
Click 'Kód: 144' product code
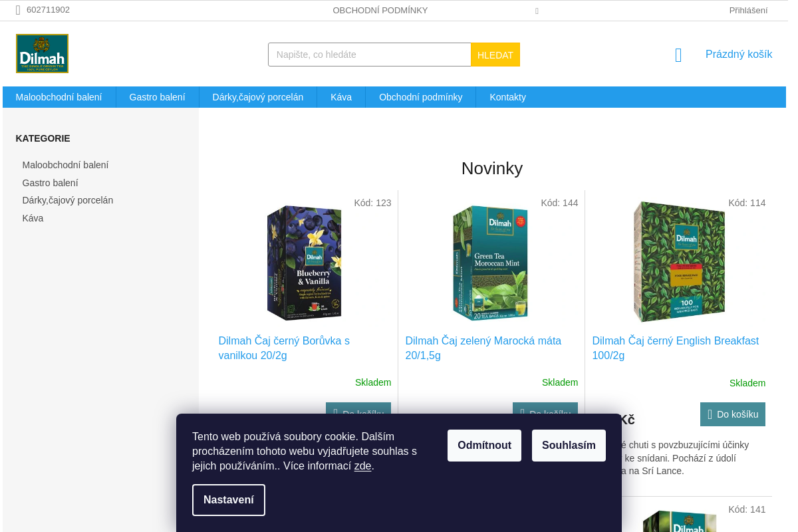tap(559, 203)
